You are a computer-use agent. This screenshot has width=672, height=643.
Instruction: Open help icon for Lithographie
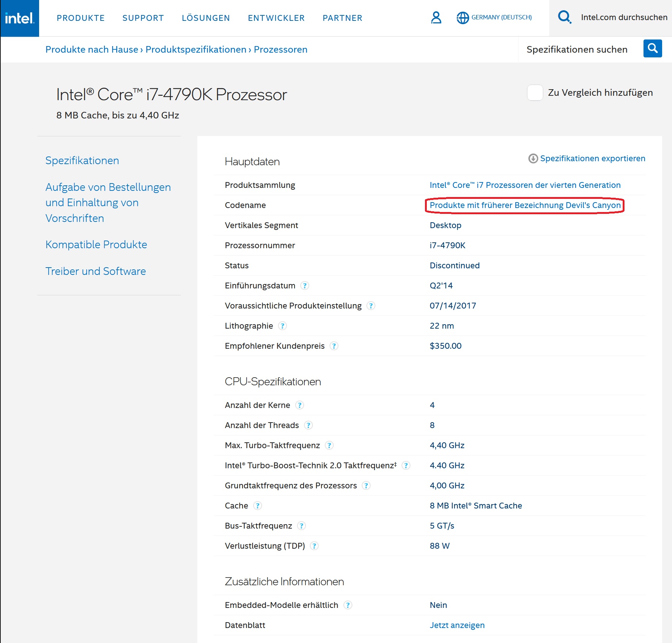[282, 326]
